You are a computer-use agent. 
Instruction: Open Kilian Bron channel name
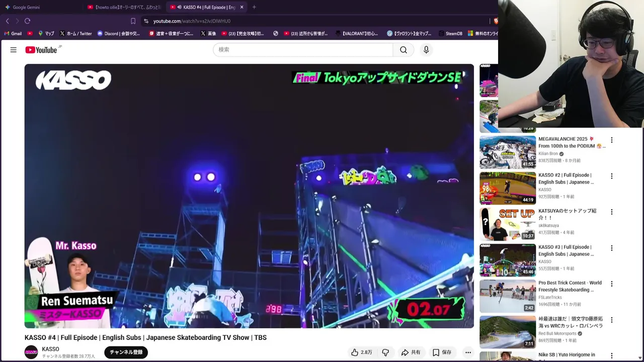[x=548, y=154]
